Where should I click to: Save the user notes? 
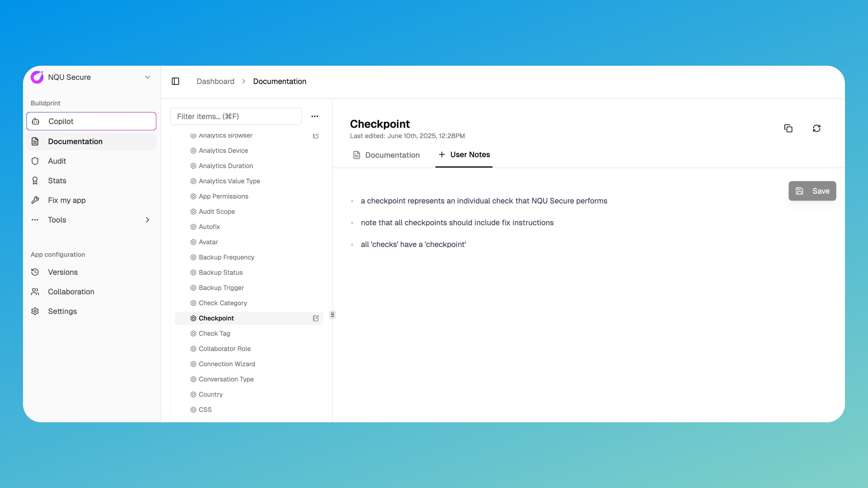tap(812, 191)
